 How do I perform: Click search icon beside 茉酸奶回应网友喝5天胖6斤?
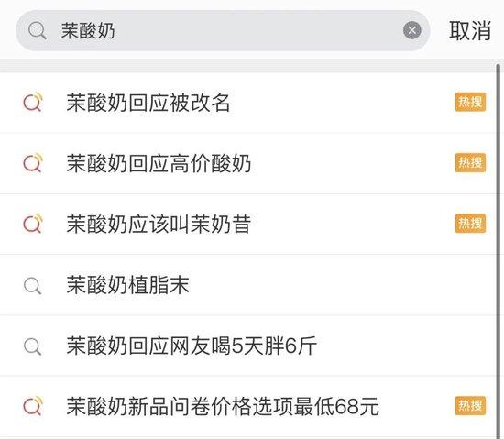click(32, 346)
